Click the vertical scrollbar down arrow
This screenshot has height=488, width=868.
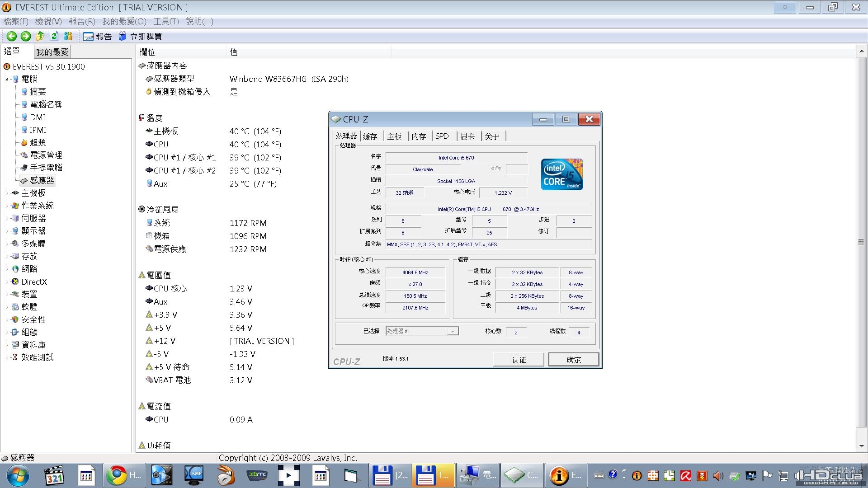click(x=861, y=446)
